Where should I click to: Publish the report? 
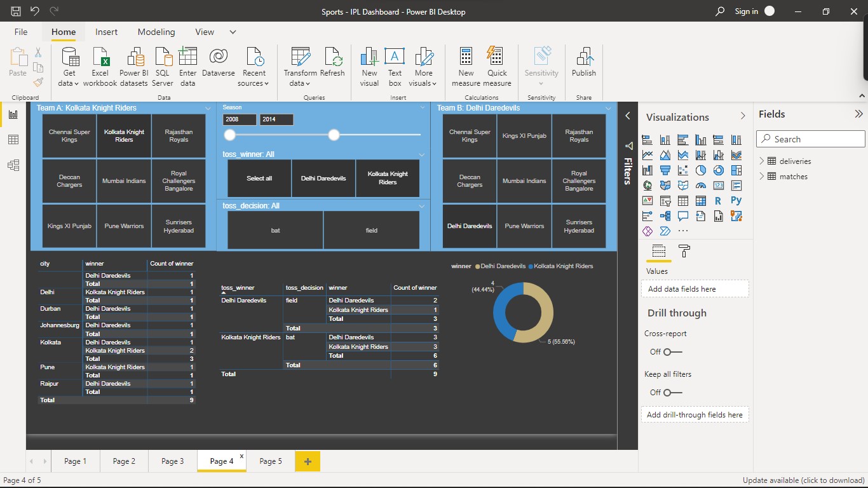click(x=584, y=62)
